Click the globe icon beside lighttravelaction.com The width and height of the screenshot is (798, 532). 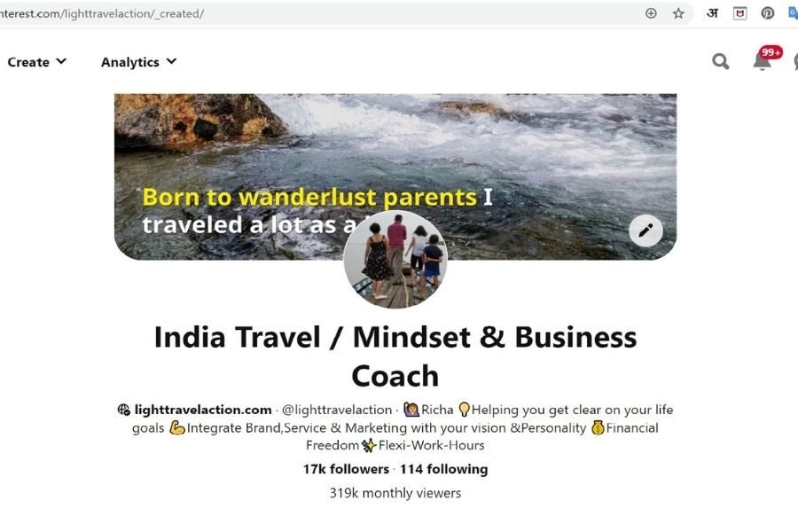coord(123,410)
